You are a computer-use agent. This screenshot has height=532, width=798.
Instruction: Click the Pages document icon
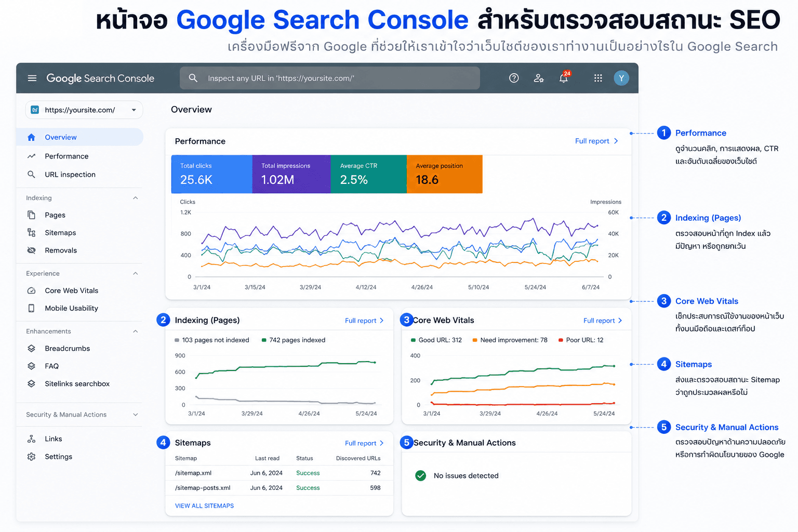point(31,215)
